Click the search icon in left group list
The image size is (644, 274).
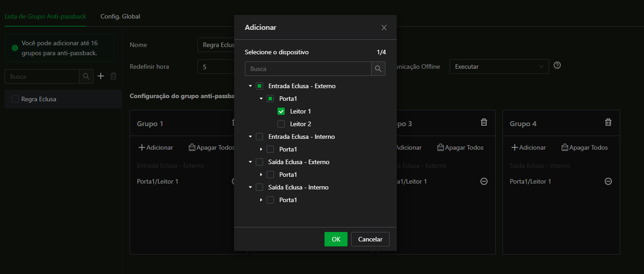click(x=86, y=76)
